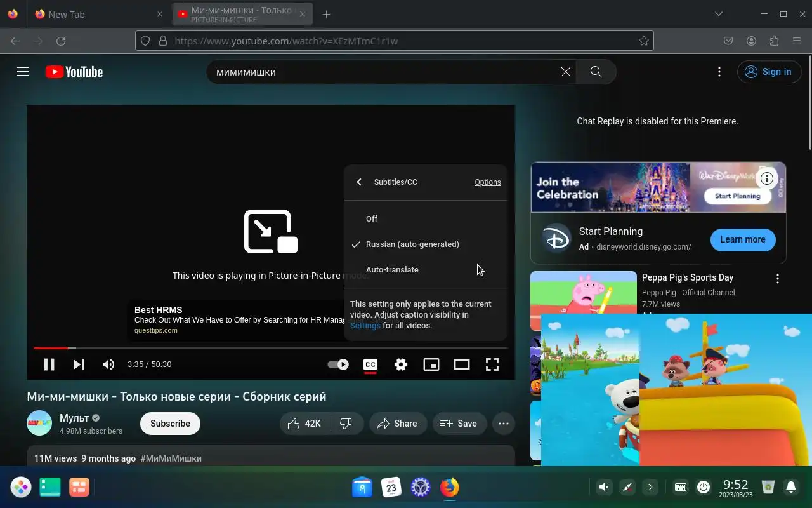Open the YouTube hamburger guide menu
This screenshot has height=508, width=812.
pos(23,72)
